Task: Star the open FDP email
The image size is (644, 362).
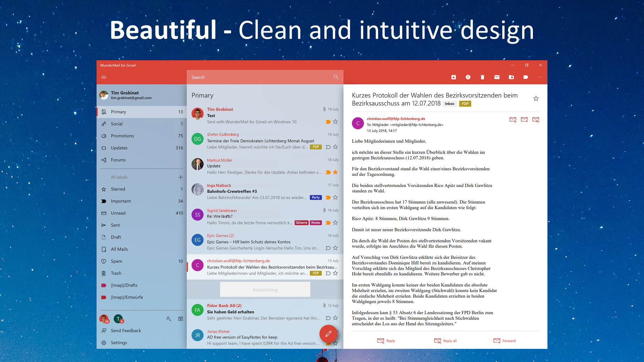Action: coord(536,98)
